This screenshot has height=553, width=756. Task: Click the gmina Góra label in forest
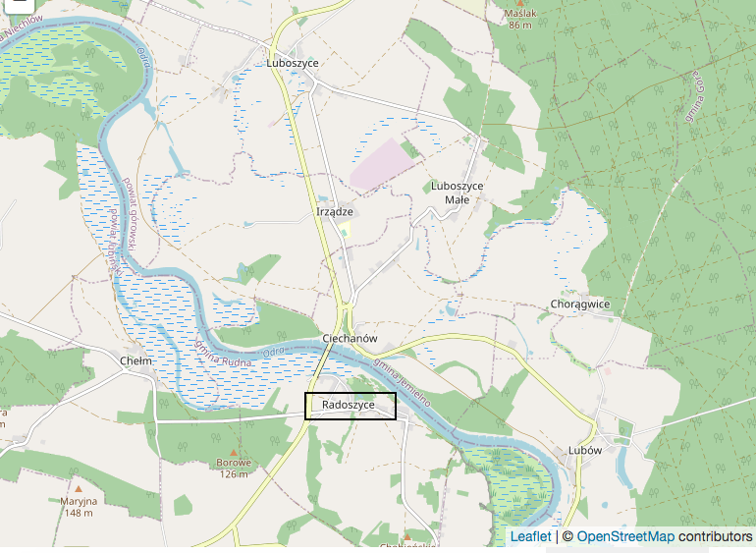point(695,97)
